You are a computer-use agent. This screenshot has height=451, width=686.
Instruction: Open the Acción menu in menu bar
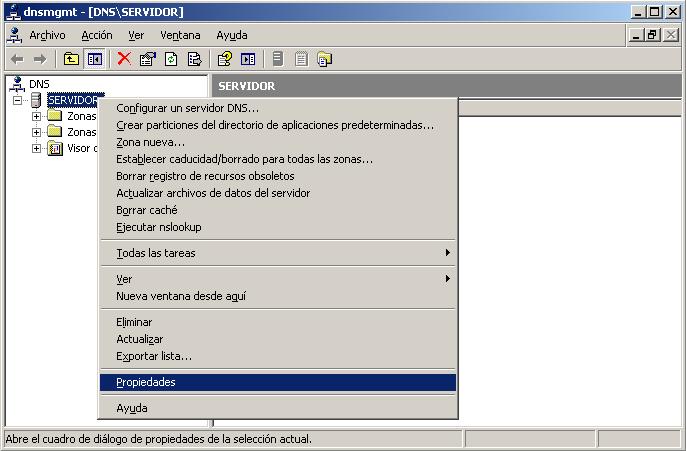point(97,35)
